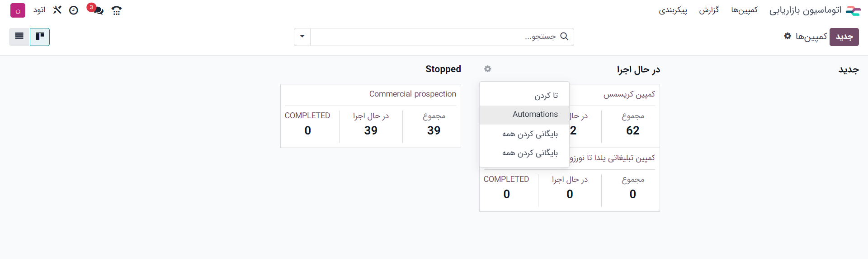868x259 pixels.
Task: Open the activities clock icon
Action: click(74, 10)
